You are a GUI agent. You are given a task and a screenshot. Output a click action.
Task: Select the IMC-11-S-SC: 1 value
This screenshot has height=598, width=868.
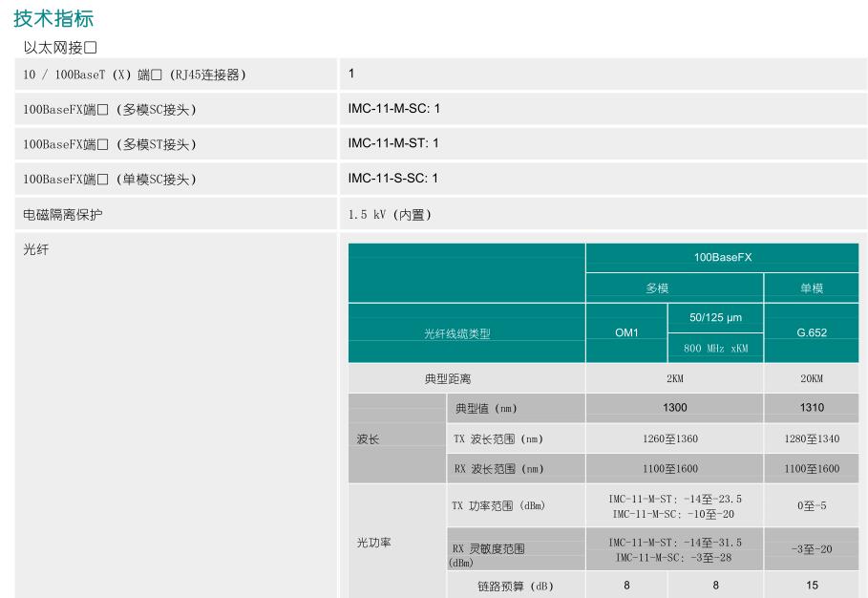pos(393,179)
